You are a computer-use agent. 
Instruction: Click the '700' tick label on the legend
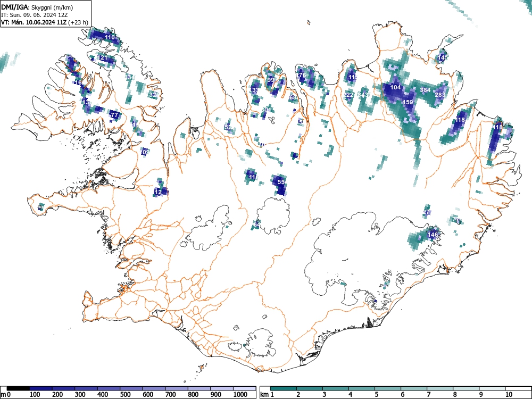click(170, 395)
